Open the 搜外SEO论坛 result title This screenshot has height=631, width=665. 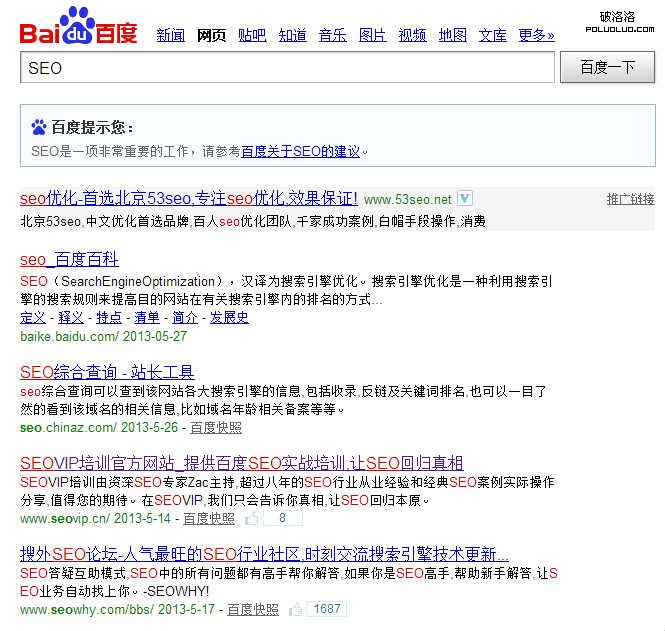[x=264, y=554]
